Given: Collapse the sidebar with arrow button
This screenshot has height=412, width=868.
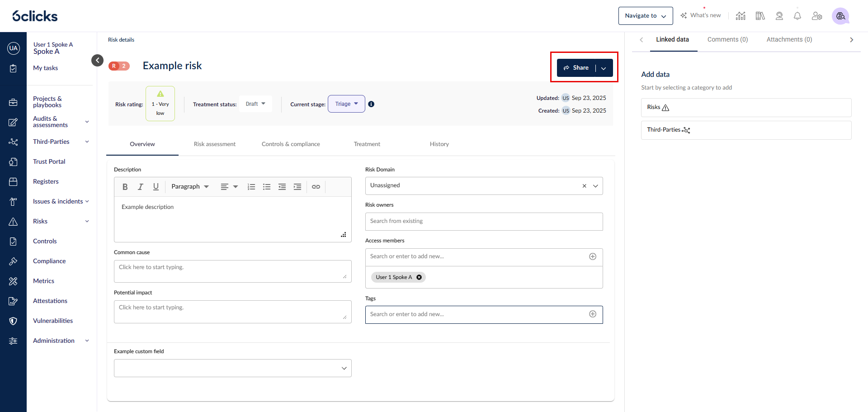Looking at the screenshot, I should pyautogui.click(x=97, y=60).
